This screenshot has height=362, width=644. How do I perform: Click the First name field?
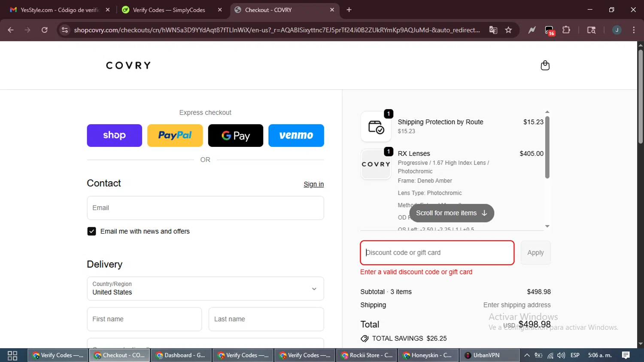coord(144,319)
